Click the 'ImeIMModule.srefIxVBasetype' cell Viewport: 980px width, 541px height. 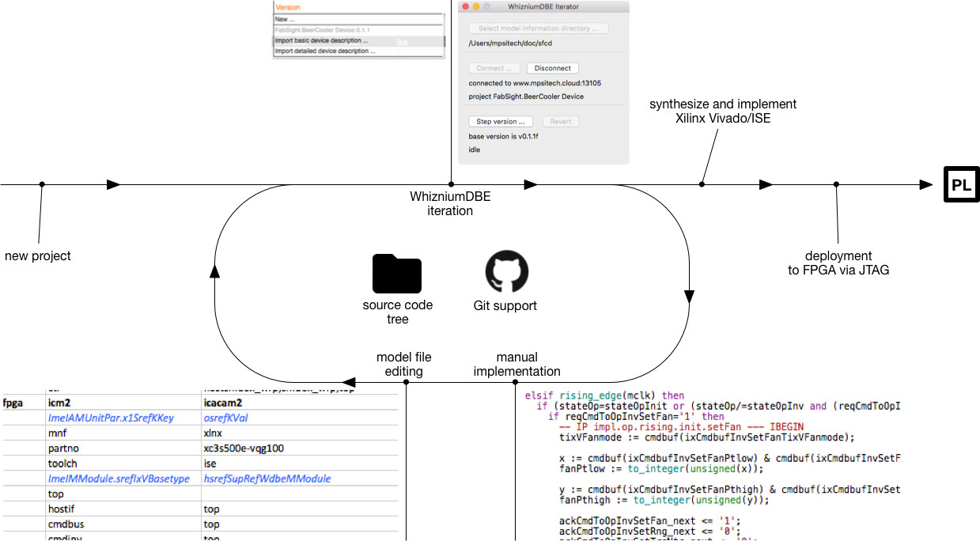click(x=123, y=479)
